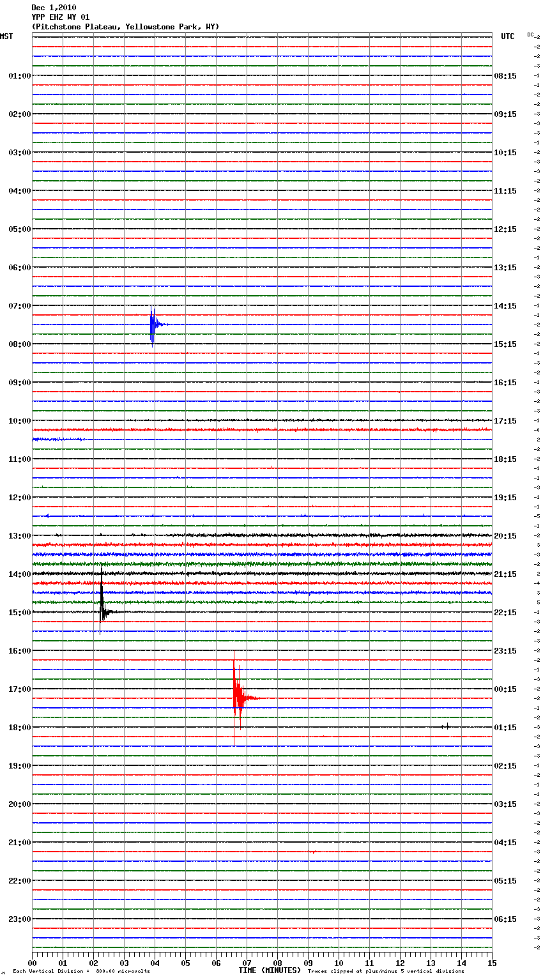Click the "Dec 1,2010" date header
The height and width of the screenshot is (980, 543).
(54, 8)
